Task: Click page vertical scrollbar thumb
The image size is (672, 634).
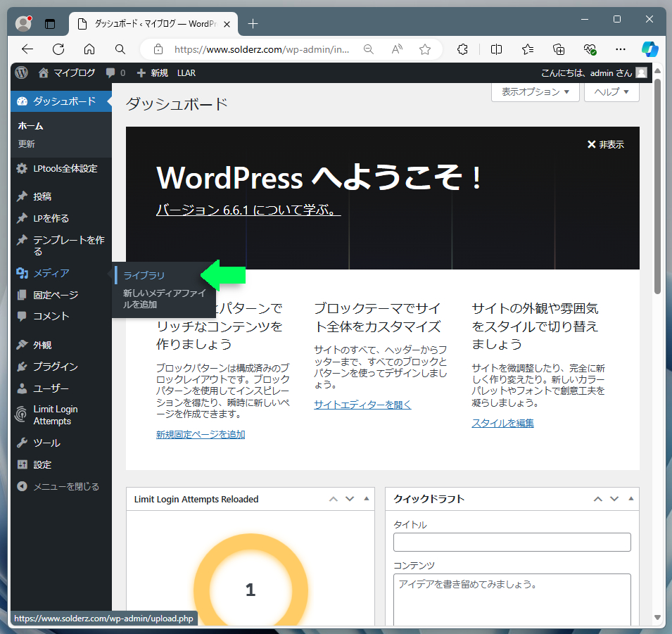Action: coord(657,186)
